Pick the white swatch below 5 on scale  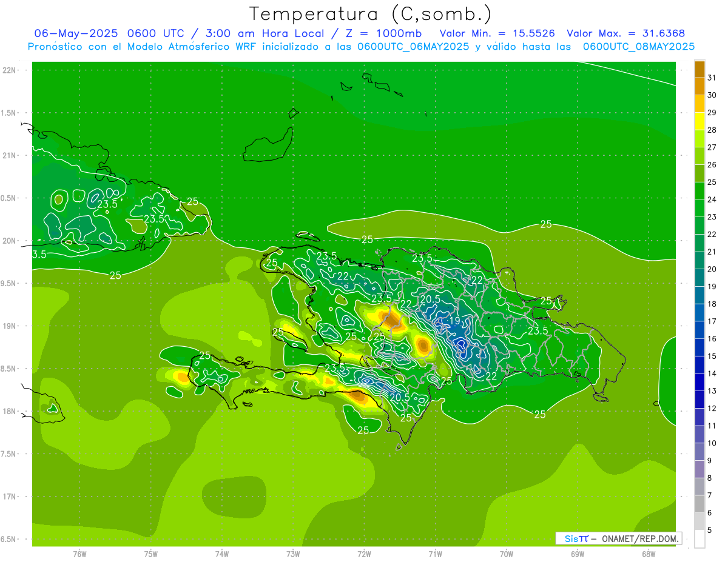pos(699,538)
